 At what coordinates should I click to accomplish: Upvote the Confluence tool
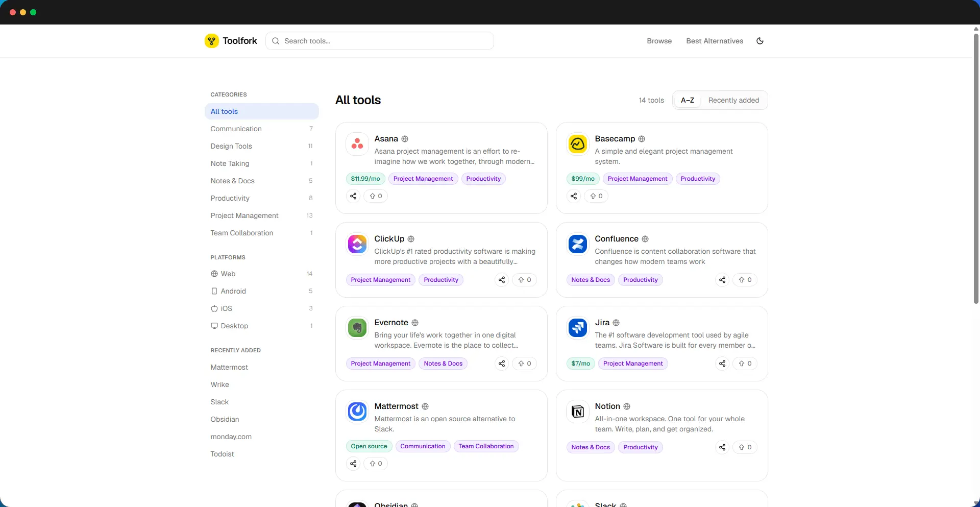click(745, 280)
